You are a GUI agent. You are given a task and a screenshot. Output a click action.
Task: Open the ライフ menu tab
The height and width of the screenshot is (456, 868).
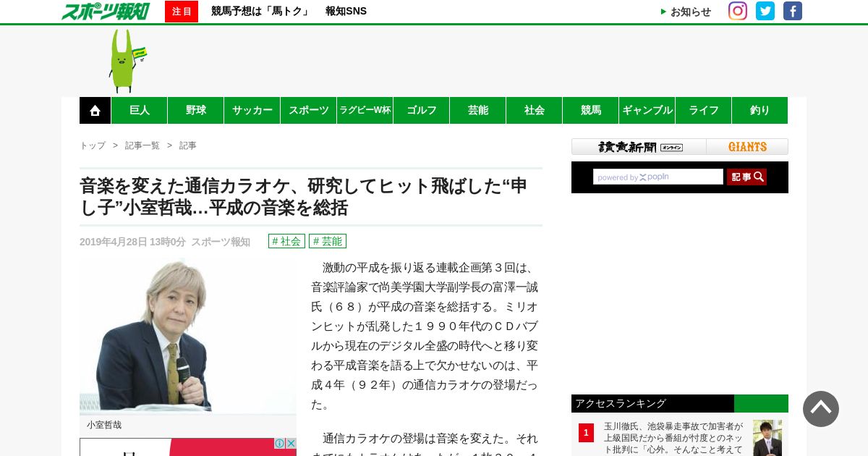click(704, 111)
